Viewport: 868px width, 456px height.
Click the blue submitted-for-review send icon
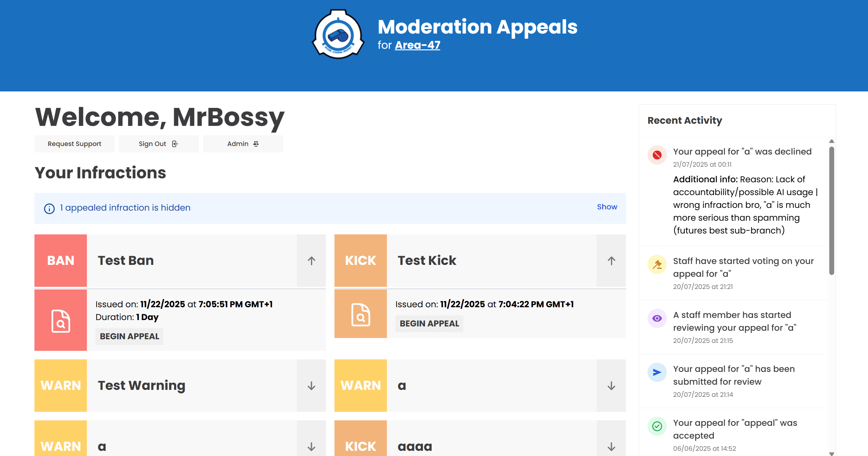(x=656, y=372)
